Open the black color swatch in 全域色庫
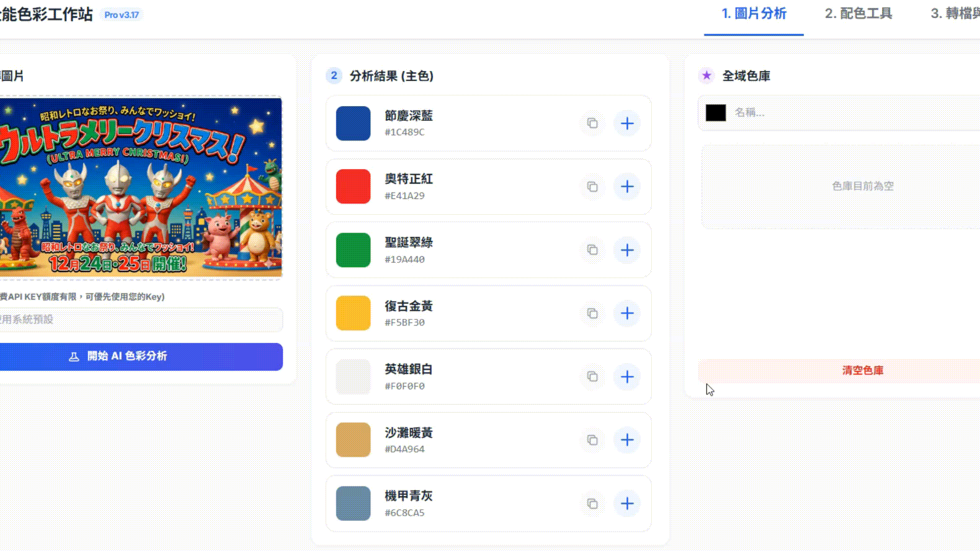The image size is (980, 551). pos(715,113)
